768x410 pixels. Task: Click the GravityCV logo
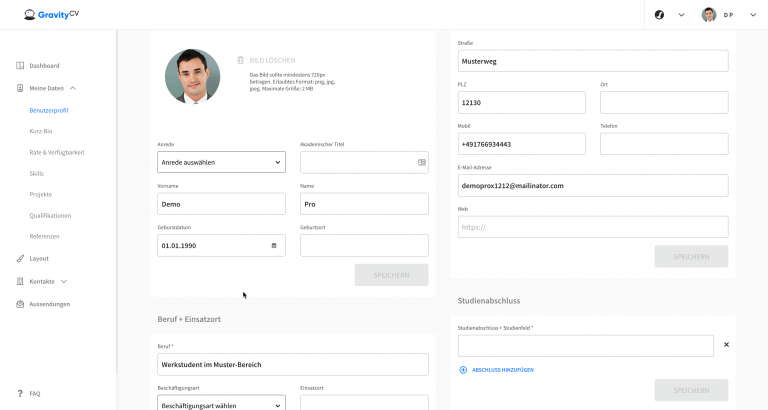pos(58,14)
